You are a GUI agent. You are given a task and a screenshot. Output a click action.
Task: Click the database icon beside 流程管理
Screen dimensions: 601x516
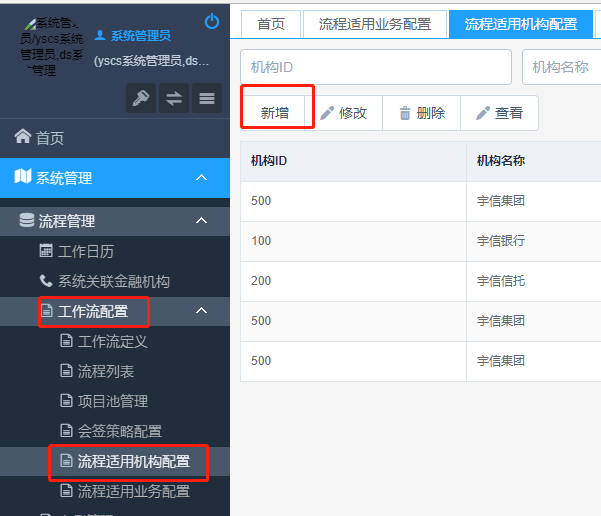tap(27, 220)
